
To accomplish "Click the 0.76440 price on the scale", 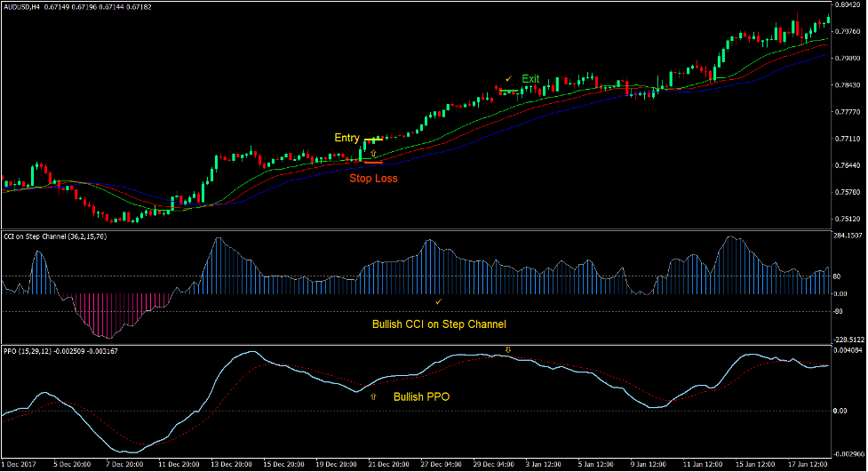I will (x=848, y=165).
